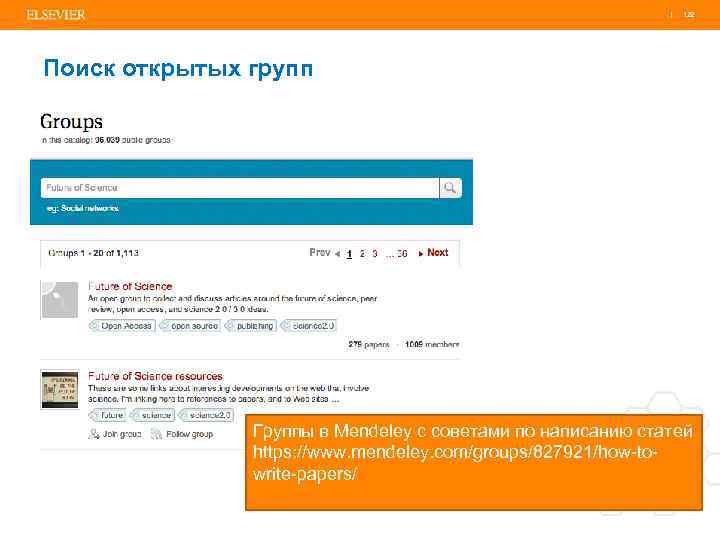Click Join group link text
Viewport: 720px width, 540px height.
click(x=122, y=434)
